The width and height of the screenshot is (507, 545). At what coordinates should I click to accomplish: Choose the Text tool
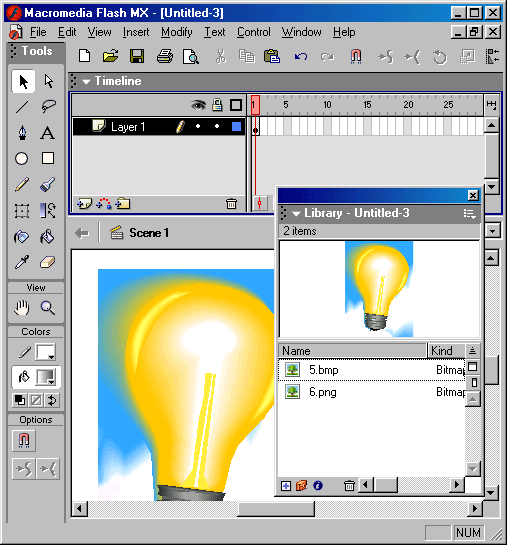click(48, 133)
